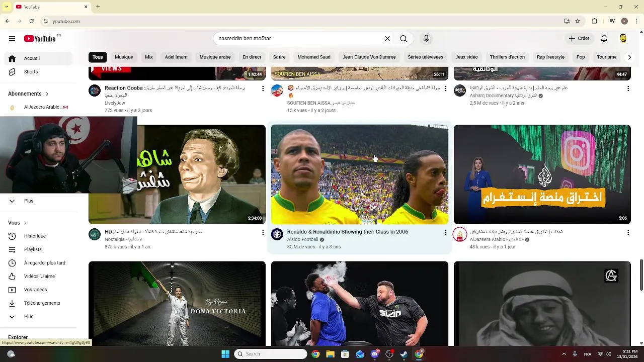Clear the search box with the X icon
This screenshot has height=362, width=644.
pyautogui.click(x=387, y=38)
